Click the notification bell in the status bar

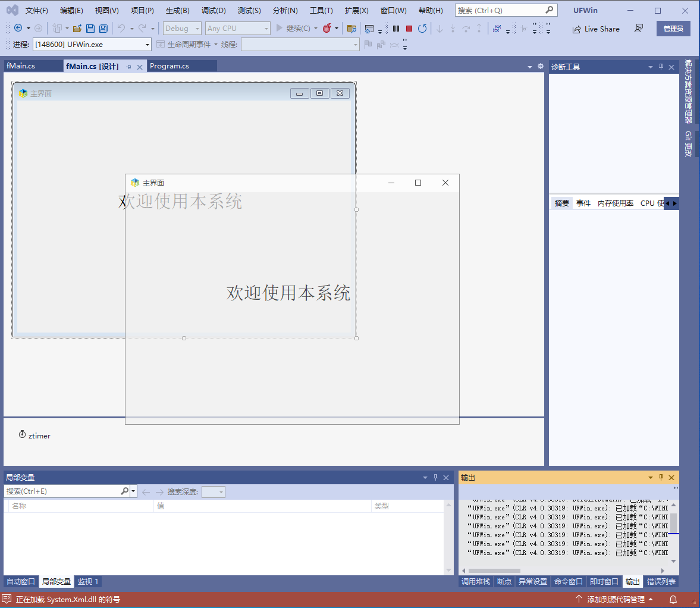pos(673,600)
